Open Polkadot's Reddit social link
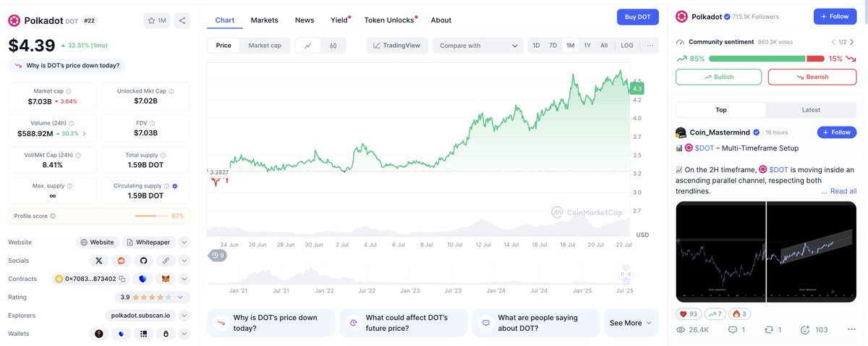The image size is (868, 346). [121, 261]
